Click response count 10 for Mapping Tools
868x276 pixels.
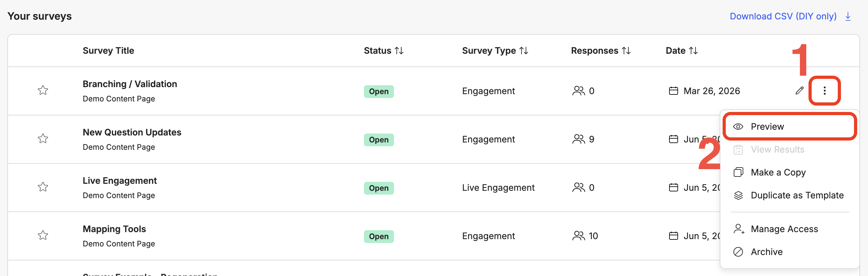click(x=593, y=236)
